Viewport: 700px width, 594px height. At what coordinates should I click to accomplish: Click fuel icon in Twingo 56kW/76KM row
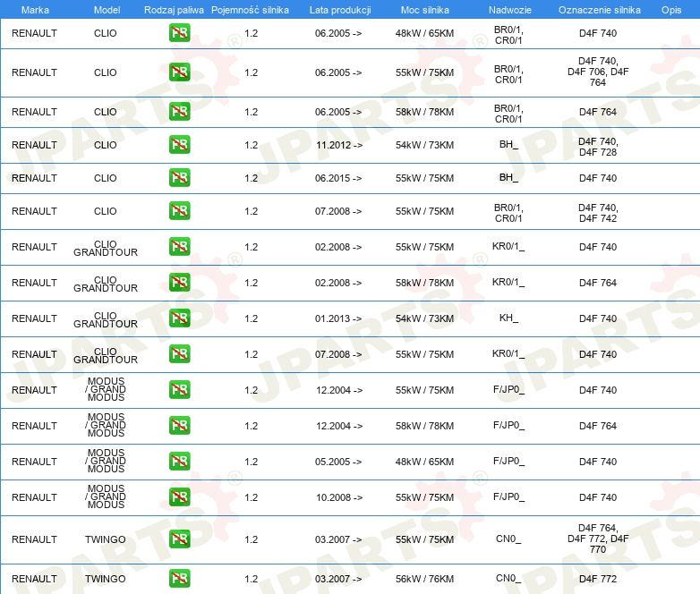[x=179, y=578]
